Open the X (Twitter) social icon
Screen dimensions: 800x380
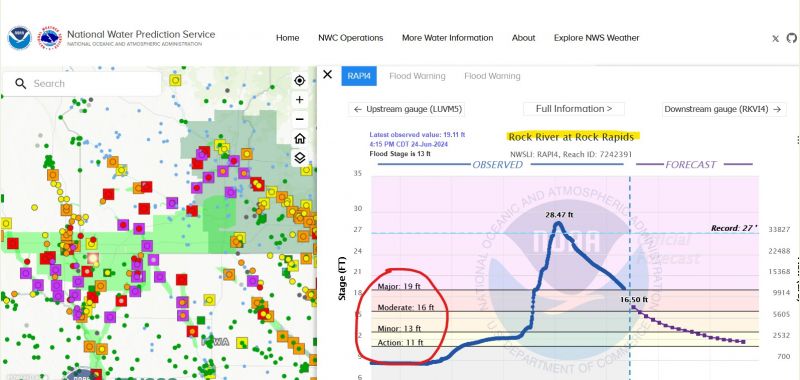(776, 38)
